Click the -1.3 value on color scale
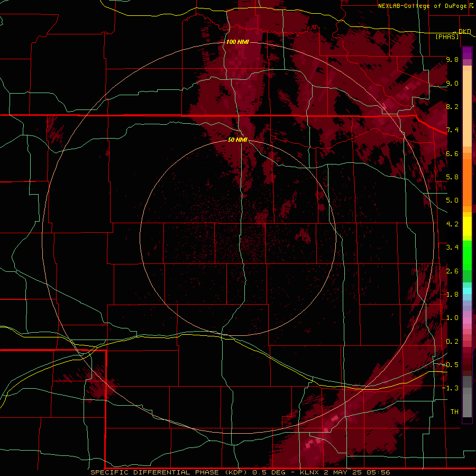This screenshot has width=476, height=476. 451,388
